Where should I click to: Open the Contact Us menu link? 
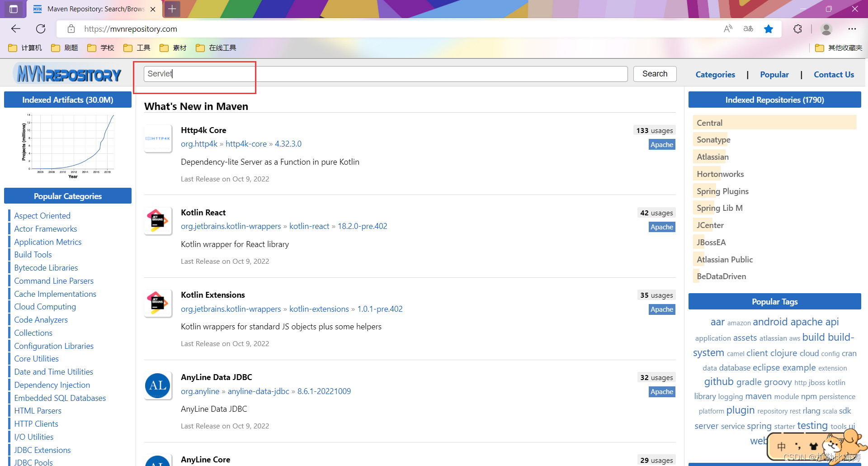click(834, 75)
